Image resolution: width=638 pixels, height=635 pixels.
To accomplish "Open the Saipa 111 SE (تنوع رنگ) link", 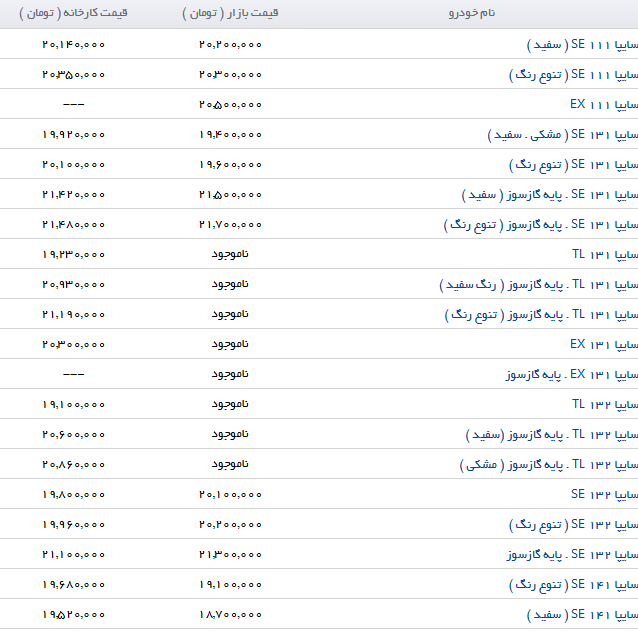I will [x=573, y=74].
